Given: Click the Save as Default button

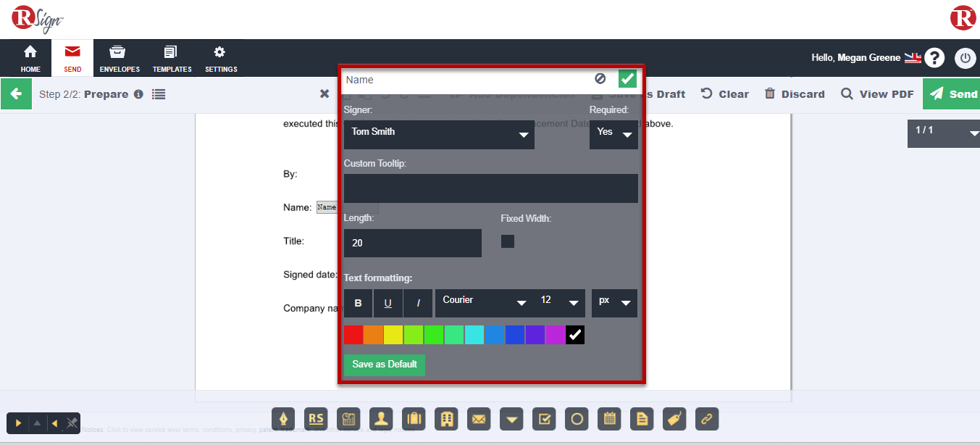Looking at the screenshot, I should point(384,365).
